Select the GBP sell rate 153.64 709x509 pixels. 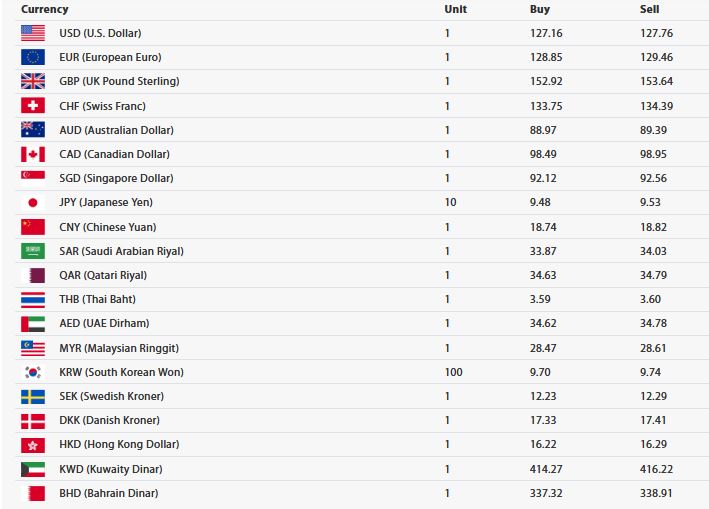click(x=655, y=81)
